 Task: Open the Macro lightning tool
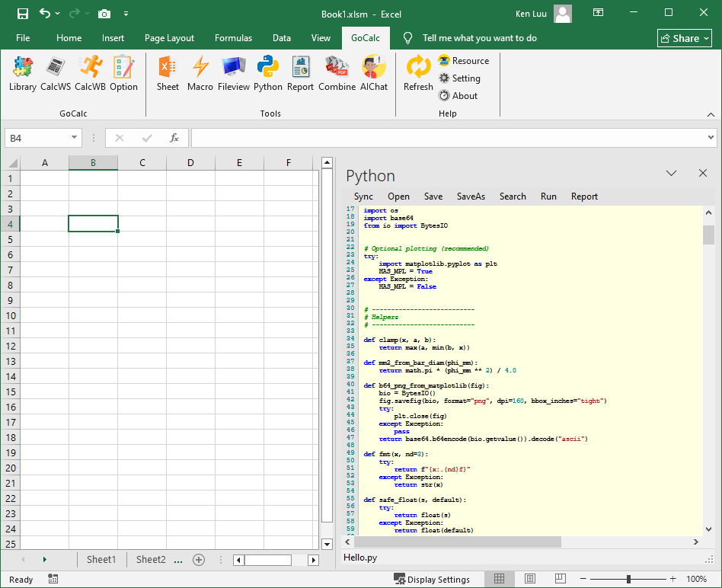click(200, 73)
